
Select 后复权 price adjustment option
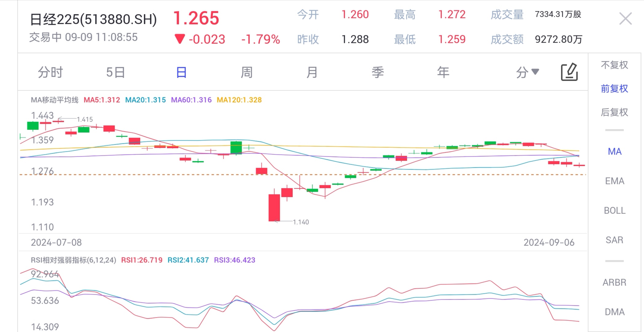coord(614,113)
